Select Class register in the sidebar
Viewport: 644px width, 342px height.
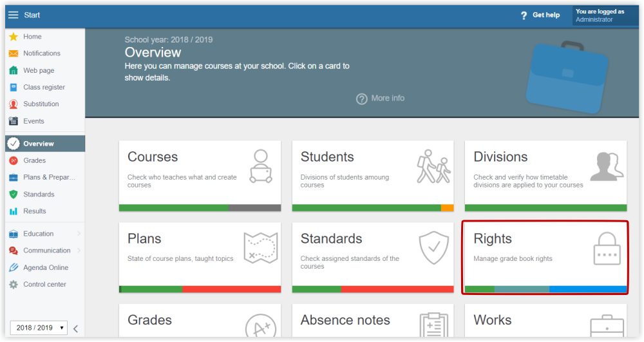click(x=45, y=87)
